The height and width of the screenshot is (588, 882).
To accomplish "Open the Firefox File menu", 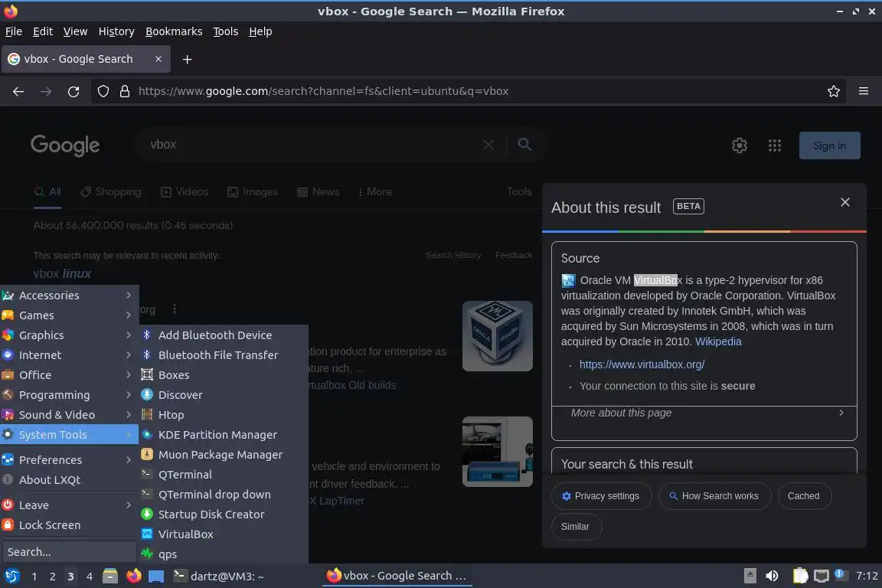I will pyautogui.click(x=14, y=31).
